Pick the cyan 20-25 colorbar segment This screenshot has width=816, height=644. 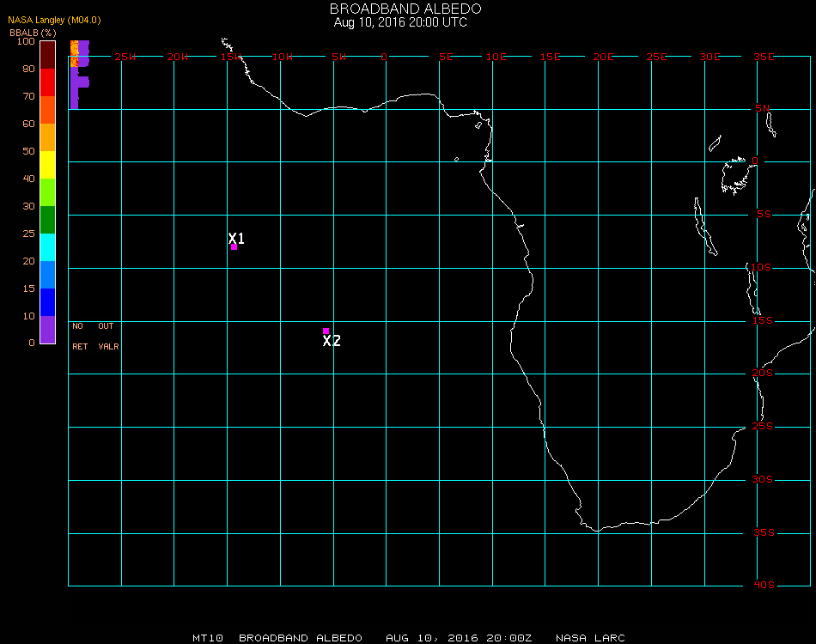click(x=48, y=247)
